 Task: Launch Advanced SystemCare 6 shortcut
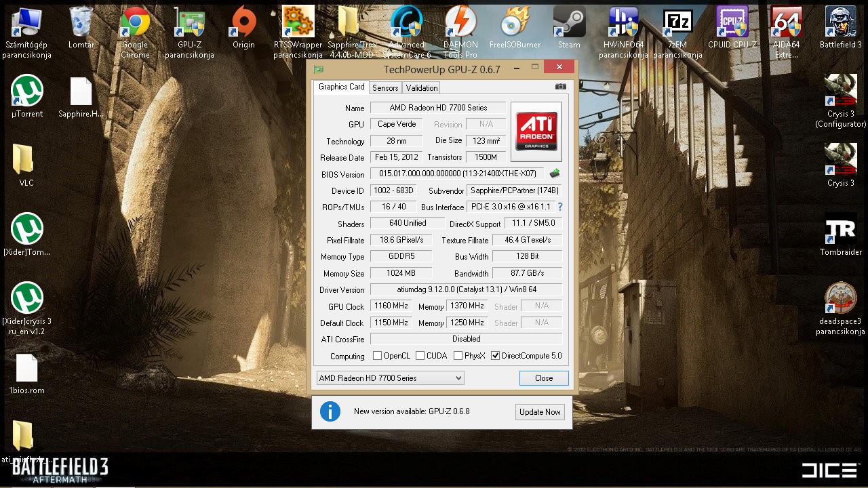[x=406, y=32]
